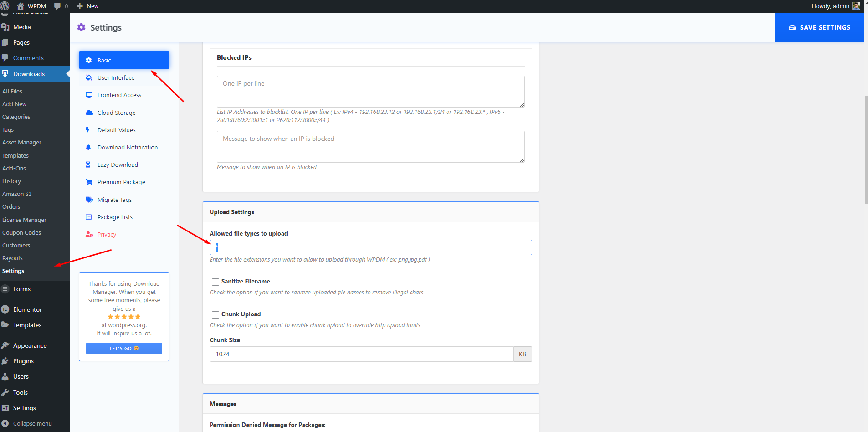The width and height of the screenshot is (868, 432).
Task: Click the Default Values bolt icon
Action: pyautogui.click(x=88, y=130)
